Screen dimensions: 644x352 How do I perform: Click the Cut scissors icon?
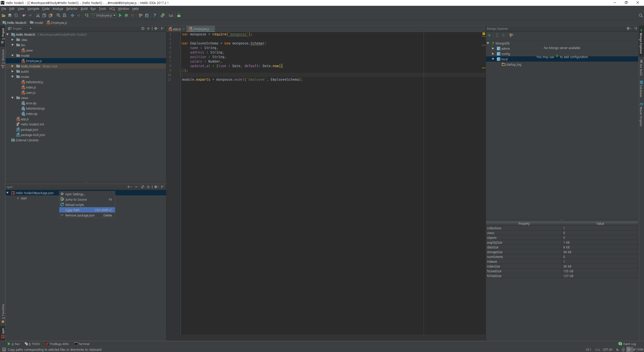[38, 16]
